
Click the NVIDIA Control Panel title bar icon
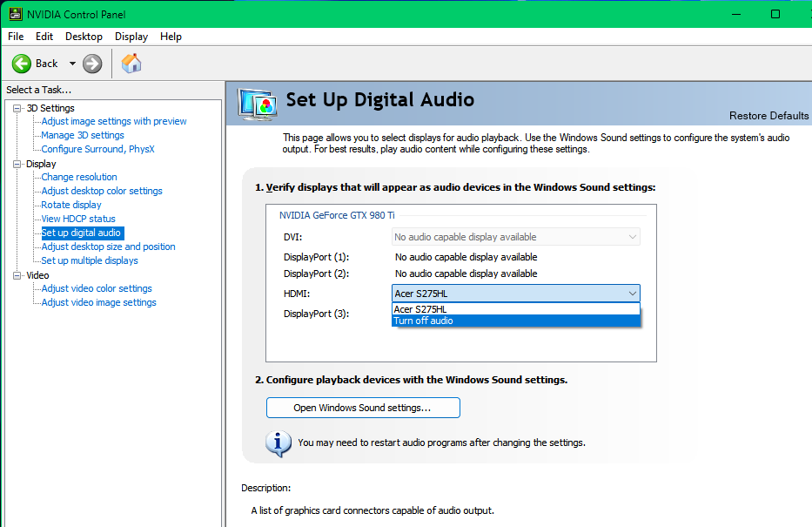click(16, 14)
